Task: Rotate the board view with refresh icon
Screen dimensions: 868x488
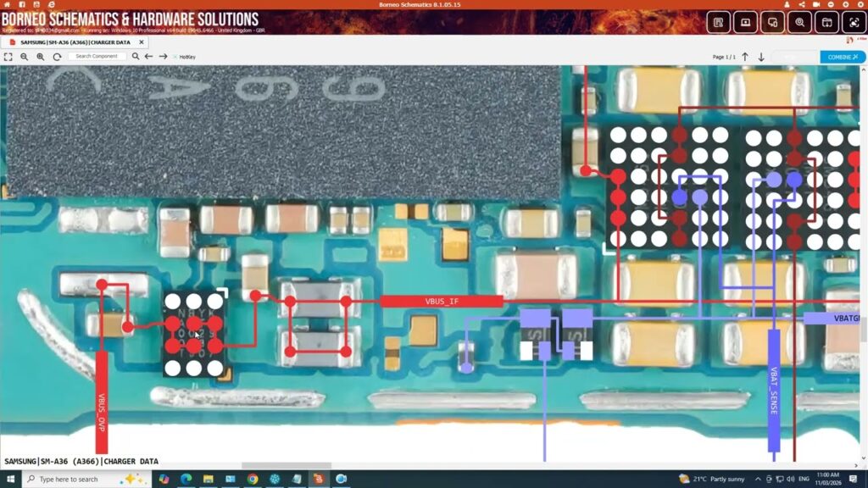Action: tap(57, 57)
